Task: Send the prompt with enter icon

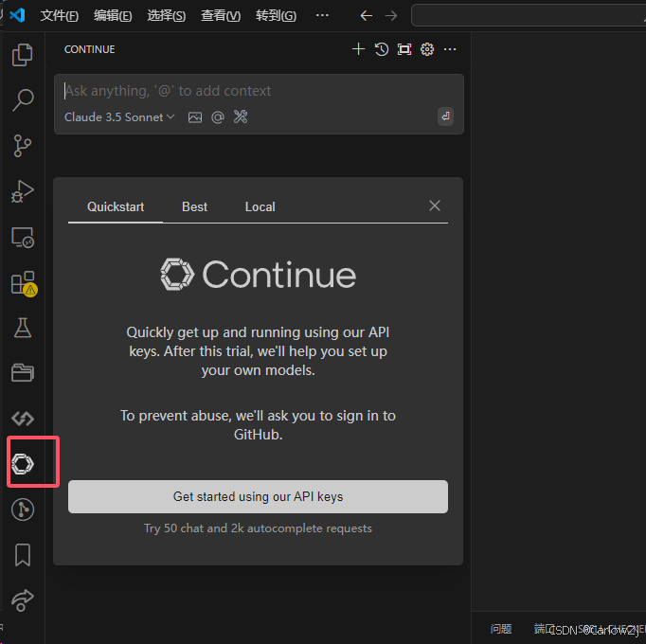Action: [x=445, y=116]
